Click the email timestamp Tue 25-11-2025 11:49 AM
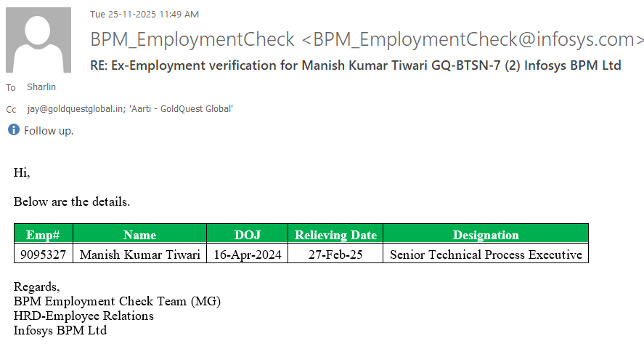The image size is (644, 349). pos(144,15)
